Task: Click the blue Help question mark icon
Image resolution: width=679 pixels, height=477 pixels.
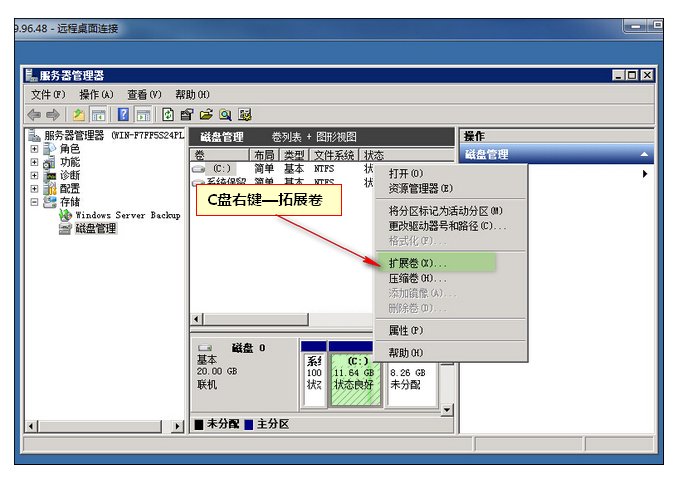Action: (124, 114)
